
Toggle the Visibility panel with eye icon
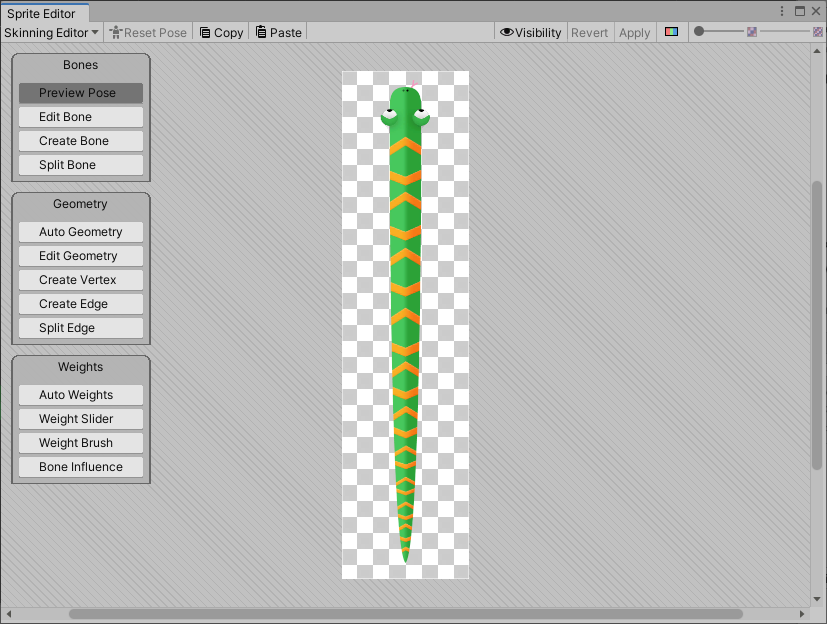pyautogui.click(x=530, y=32)
